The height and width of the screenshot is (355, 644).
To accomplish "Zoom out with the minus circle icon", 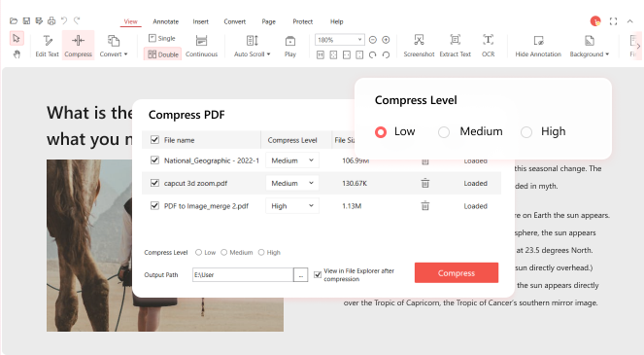I will pyautogui.click(x=373, y=40).
